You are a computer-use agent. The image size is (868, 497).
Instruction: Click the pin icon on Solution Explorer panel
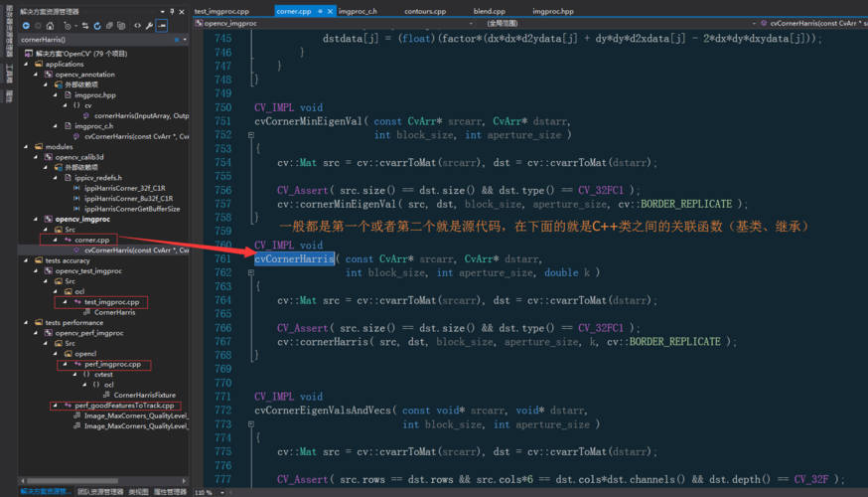(x=173, y=11)
